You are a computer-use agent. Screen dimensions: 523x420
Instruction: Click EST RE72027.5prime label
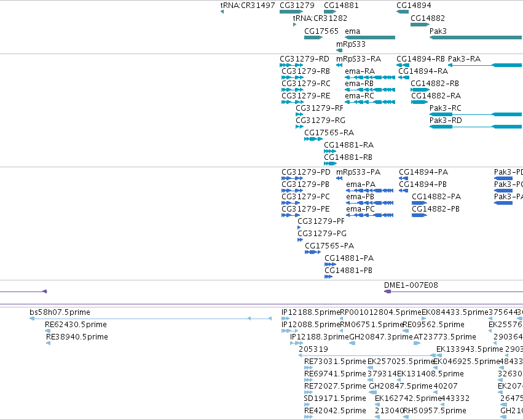pos(335,386)
